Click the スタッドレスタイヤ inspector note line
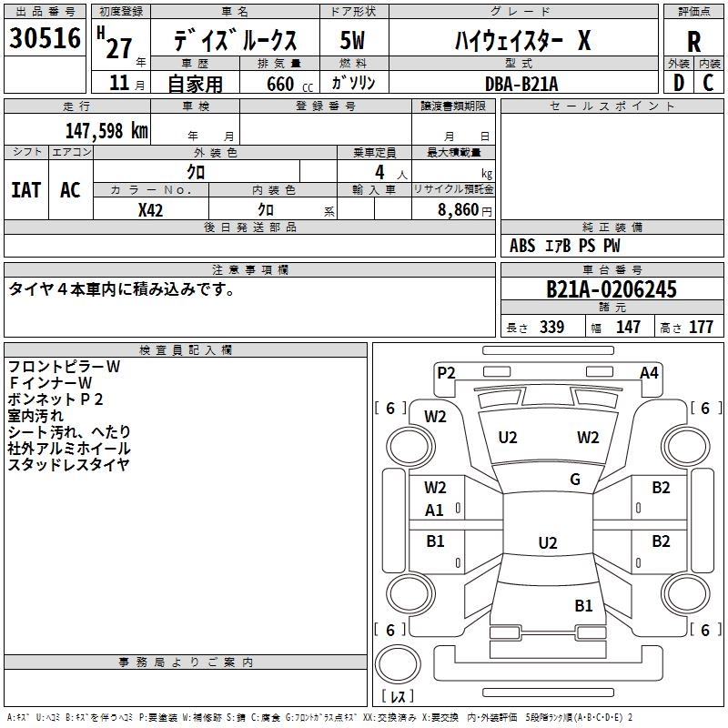 [x=68, y=465]
